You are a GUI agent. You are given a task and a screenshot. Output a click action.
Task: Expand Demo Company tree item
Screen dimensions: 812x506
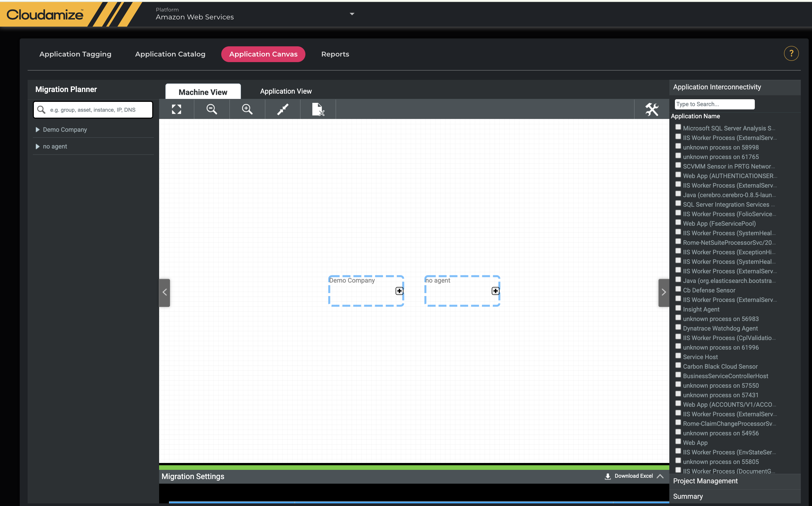37,129
